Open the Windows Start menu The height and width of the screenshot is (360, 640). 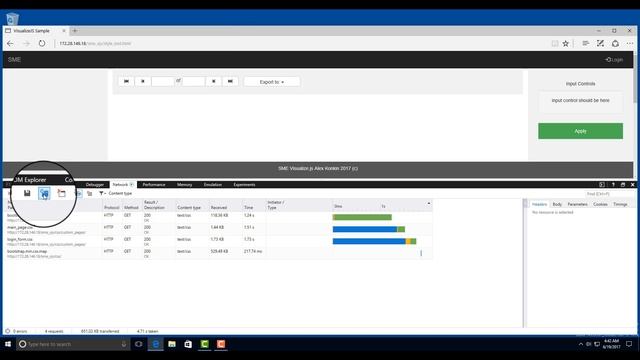(8, 344)
